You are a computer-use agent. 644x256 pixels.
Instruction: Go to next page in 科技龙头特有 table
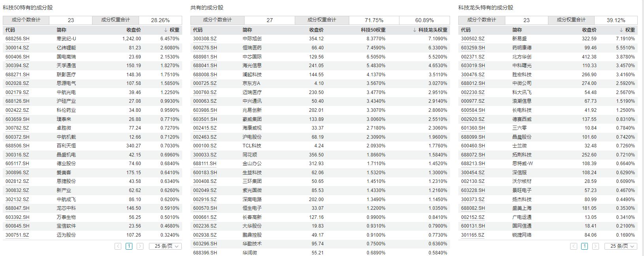595,246
